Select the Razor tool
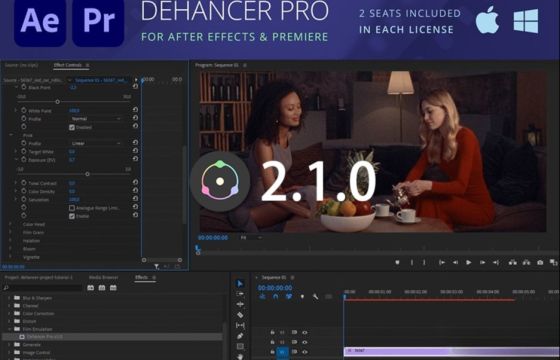 (240, 315)
